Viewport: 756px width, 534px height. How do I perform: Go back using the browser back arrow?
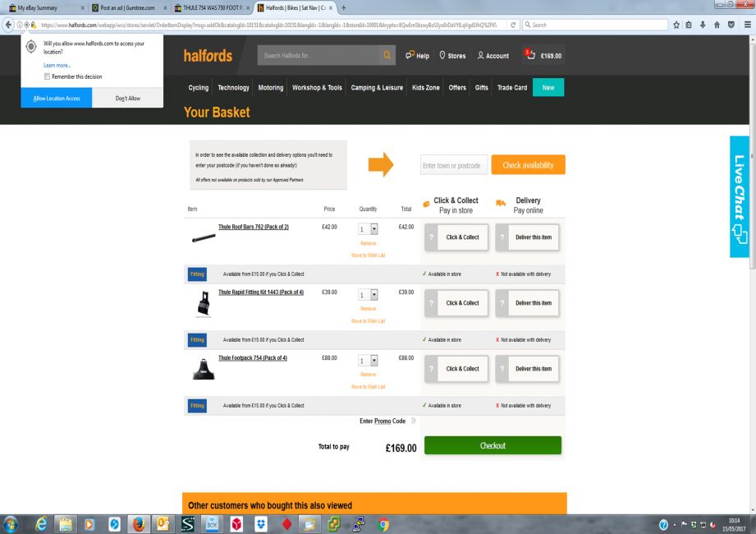click(9, 25)
